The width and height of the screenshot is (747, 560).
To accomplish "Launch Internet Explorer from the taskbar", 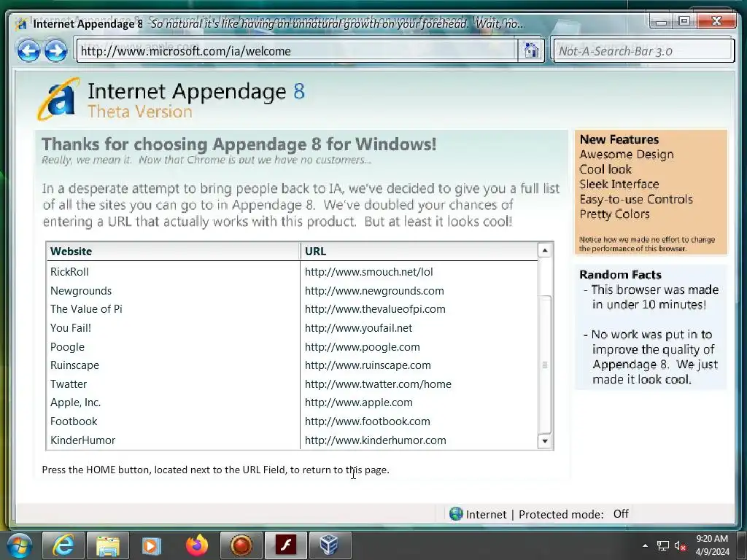I will [63, 545].
